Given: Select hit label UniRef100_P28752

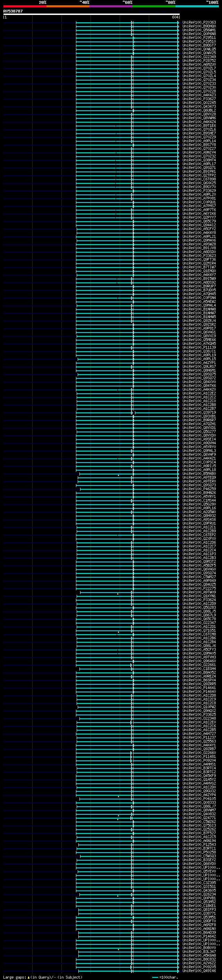Looking at the screenshot, I should tap(199, 60).
